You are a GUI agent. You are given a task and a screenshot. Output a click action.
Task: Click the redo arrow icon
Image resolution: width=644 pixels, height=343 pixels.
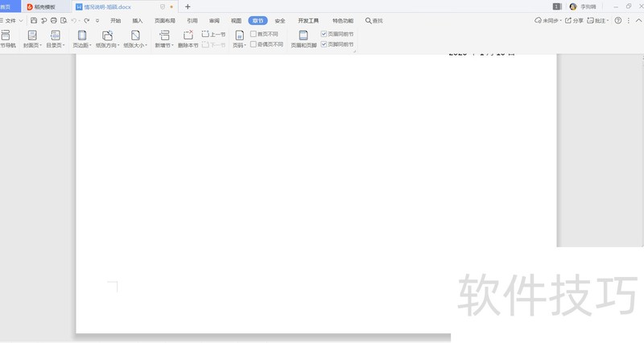(87, 21)
